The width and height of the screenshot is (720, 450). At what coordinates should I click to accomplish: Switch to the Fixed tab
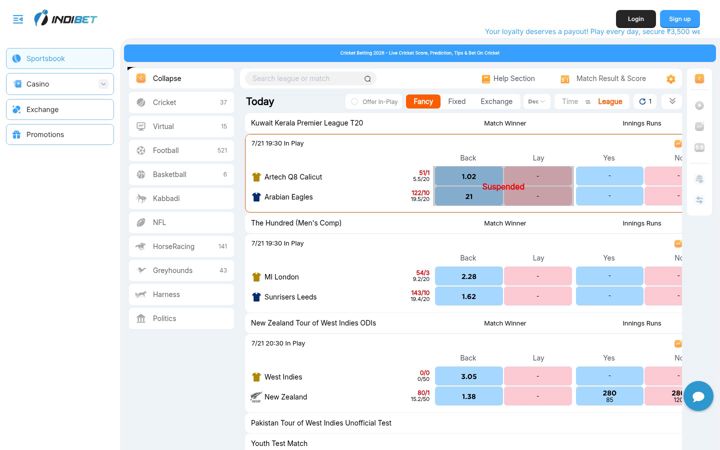tap(456, 101)
